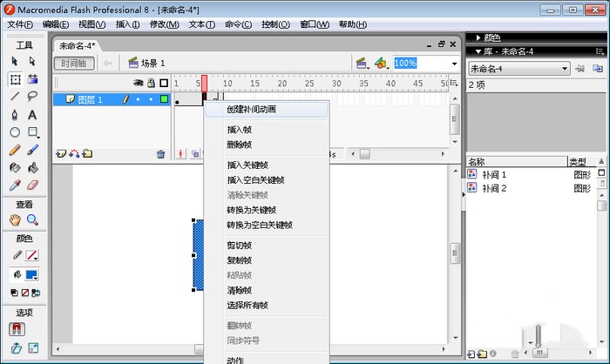
Task: Select the Text tool in the toolbox
Action: [33, 114]
